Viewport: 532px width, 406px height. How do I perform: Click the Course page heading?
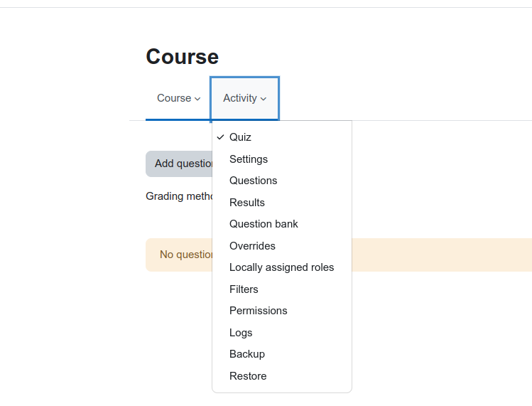(x=183, y=56)
